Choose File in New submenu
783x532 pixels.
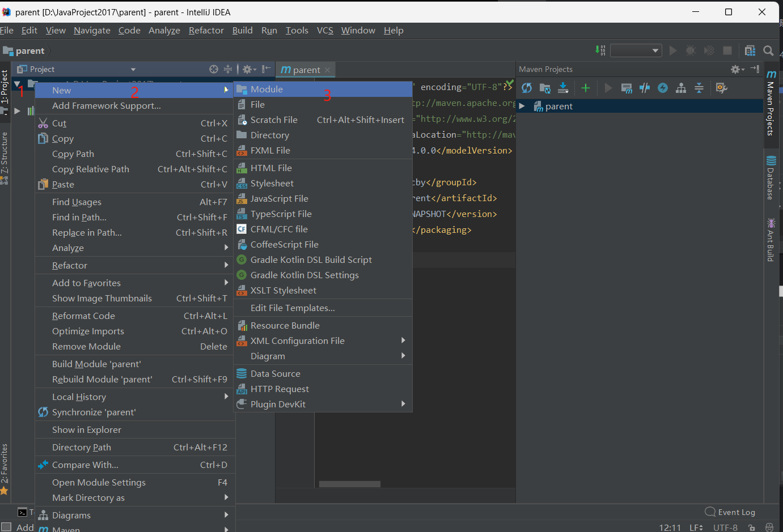[x=323, y=104]
